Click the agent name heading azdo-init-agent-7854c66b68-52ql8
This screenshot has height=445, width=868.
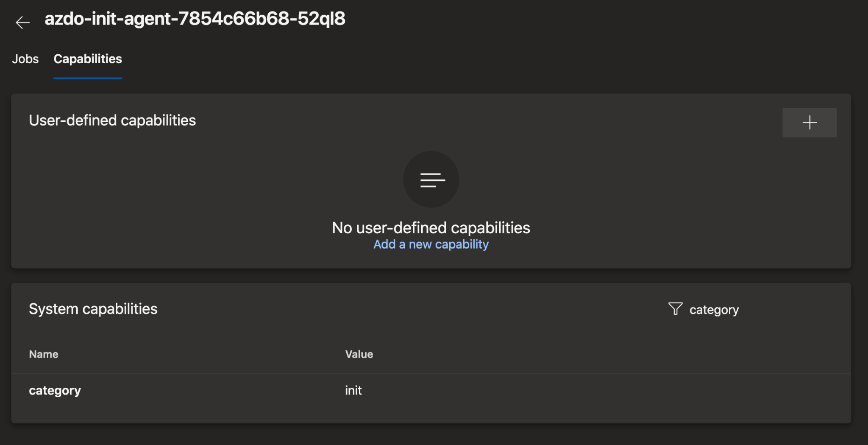(x=195, y=19)
